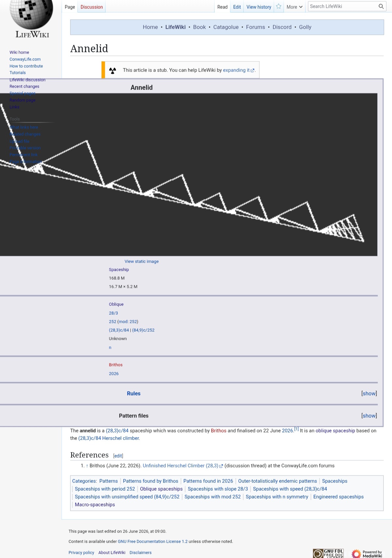The image size is (392, 558).
Task: Open the Discord link
Action: point(282,27)
